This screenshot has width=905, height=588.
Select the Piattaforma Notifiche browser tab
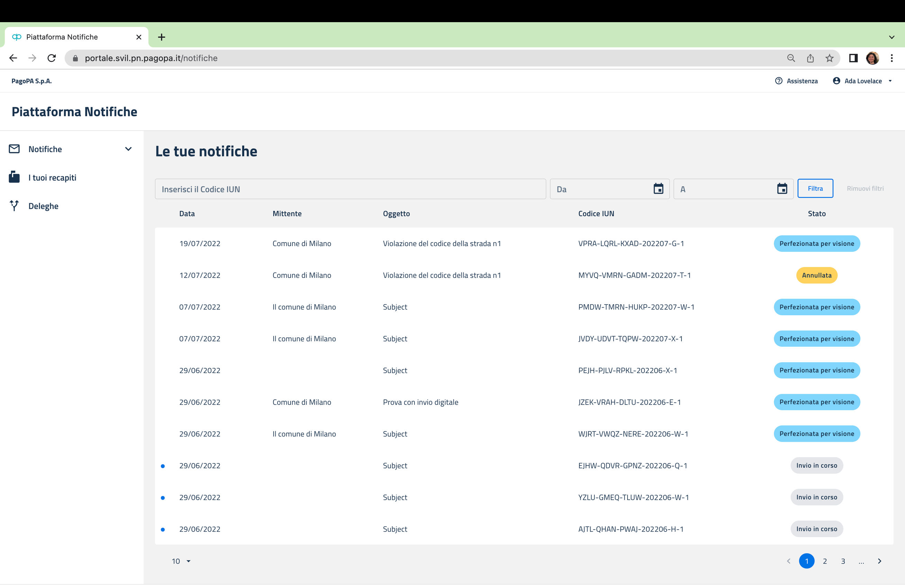tap(62, 37)
